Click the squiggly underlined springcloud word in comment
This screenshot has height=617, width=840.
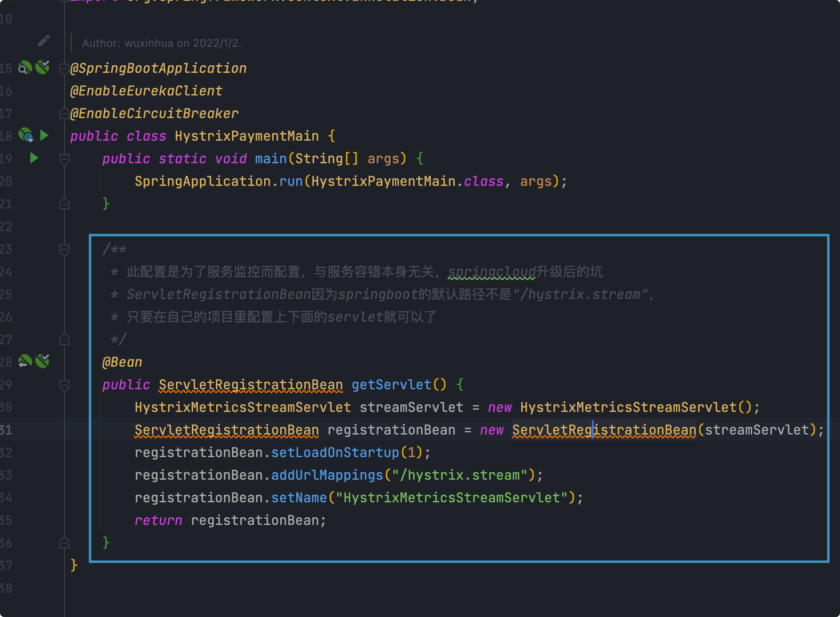tap(492, 272)
